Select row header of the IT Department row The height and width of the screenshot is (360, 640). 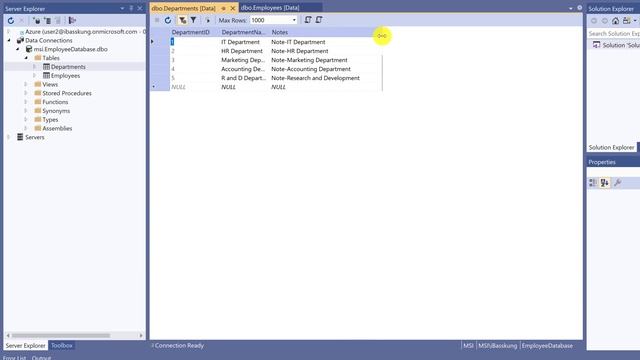tap(160, 42)
